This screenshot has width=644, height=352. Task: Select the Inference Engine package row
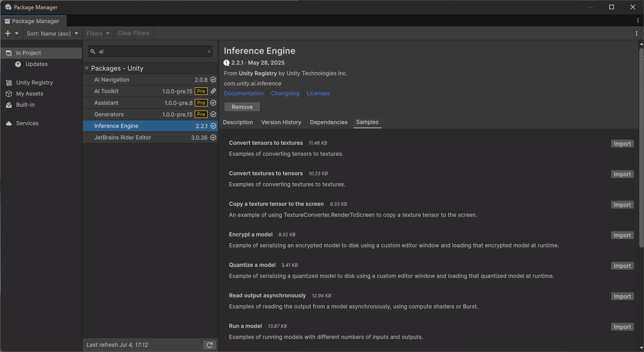click(x=150, y=126)
